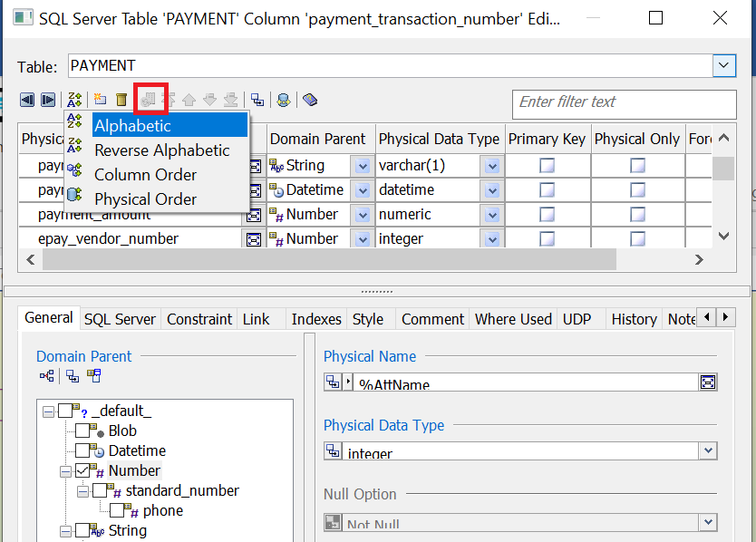The width and height of the screenshot is (756, 542).
Task: Open the expand editor icon beside Physical Name field
Action: 708,382
